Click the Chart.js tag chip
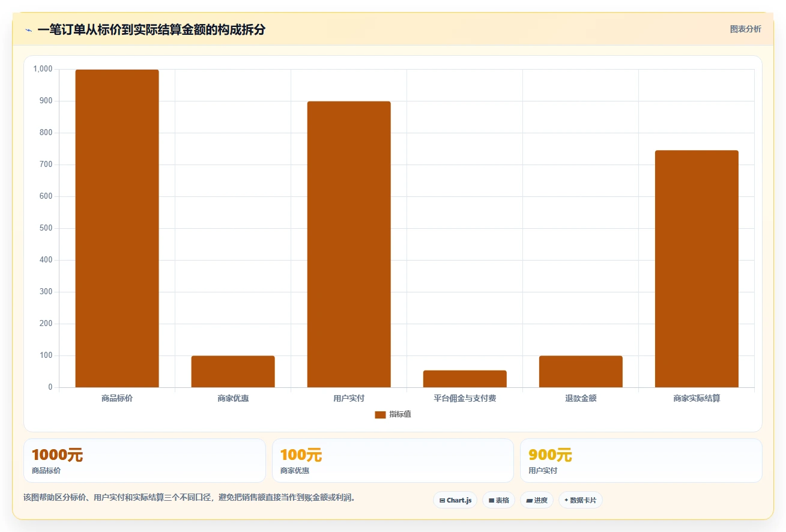Image resolution: width=786 pixels, height=532 pixels. (x=455, y=500)
